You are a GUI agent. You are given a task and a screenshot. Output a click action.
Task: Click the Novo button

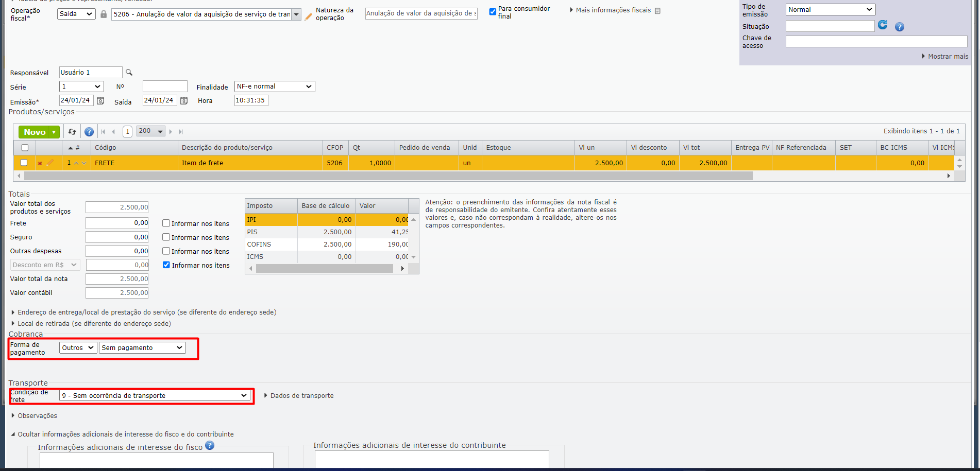35,132
